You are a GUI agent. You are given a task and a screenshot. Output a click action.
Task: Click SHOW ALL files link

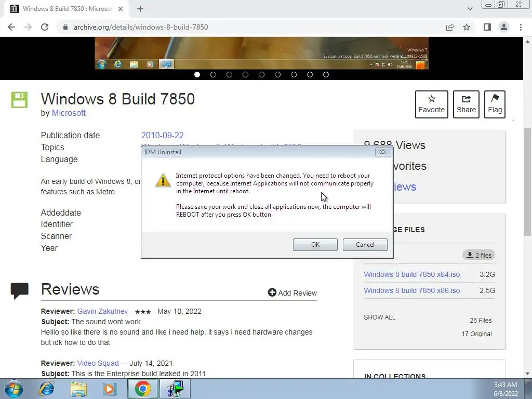pyautogui.click(x=379, y=317)
